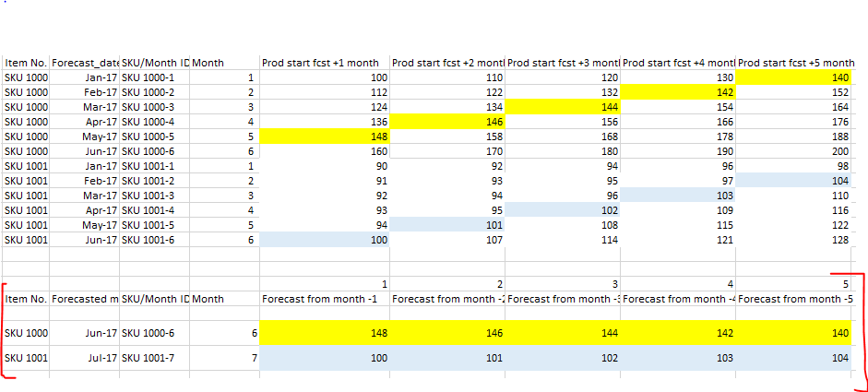Viewport: 868px width, 392px height.
Task: Click yellow cell 146 in SKU 1000-4 row
Action: point(447,122)
